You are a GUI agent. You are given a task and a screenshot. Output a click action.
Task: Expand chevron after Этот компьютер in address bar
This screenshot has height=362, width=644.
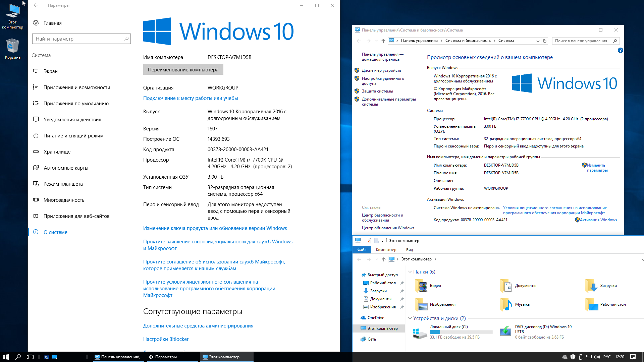coord(435,259)
